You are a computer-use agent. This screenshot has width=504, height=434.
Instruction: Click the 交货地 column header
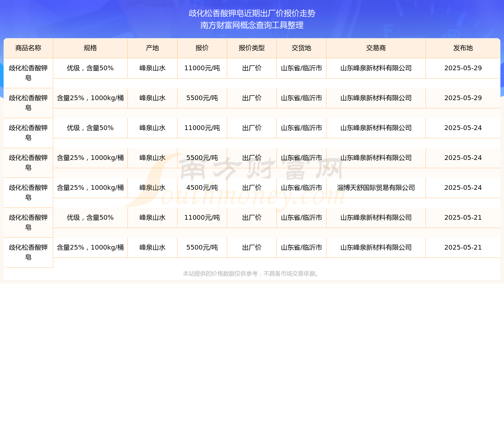click(302, 48)
